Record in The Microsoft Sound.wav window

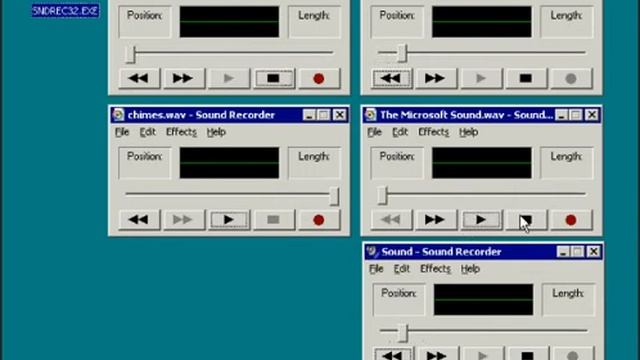coord(571,220)
